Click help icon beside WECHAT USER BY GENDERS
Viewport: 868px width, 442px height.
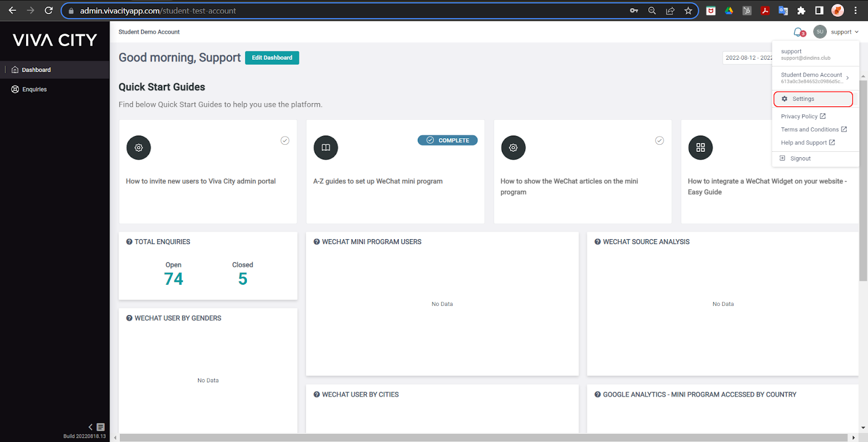click(129, 318)
